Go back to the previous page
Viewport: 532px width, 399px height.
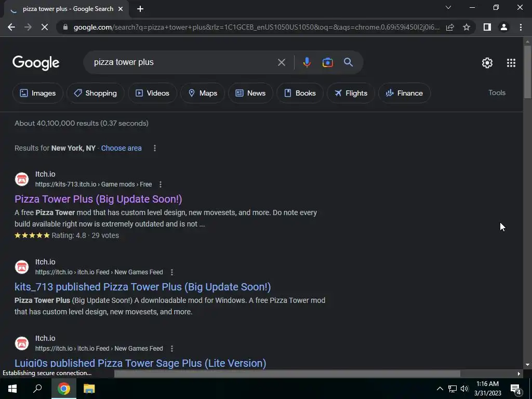pos(11,27)
